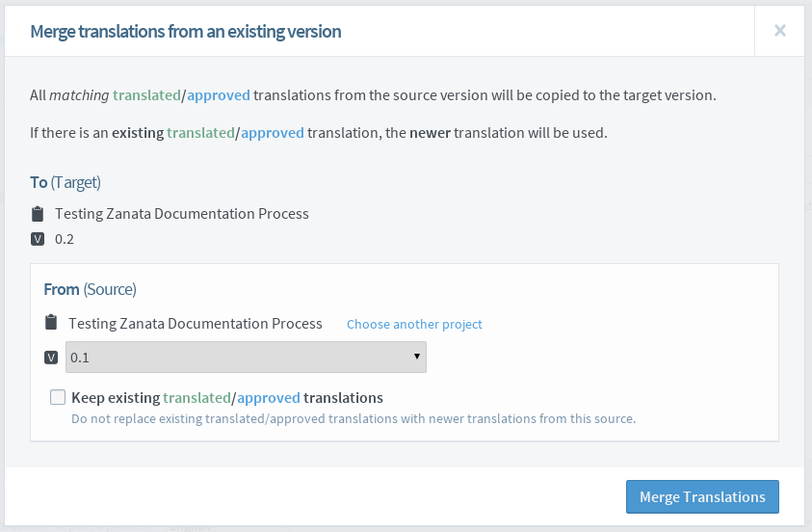The height and width of the screenshot is (532, 812).
Task: Click the line starting 'If there is an existing'
Action: point(319,133)
